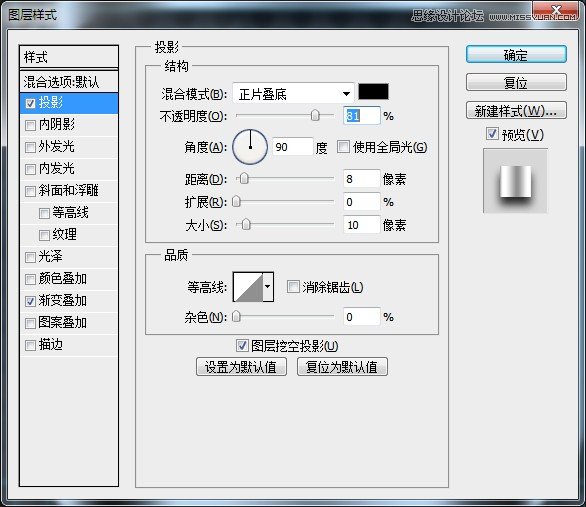Click the 杂色 value field
Image resolution: width=586 pixels, height=507 pixels.
(x=361, y=317)
